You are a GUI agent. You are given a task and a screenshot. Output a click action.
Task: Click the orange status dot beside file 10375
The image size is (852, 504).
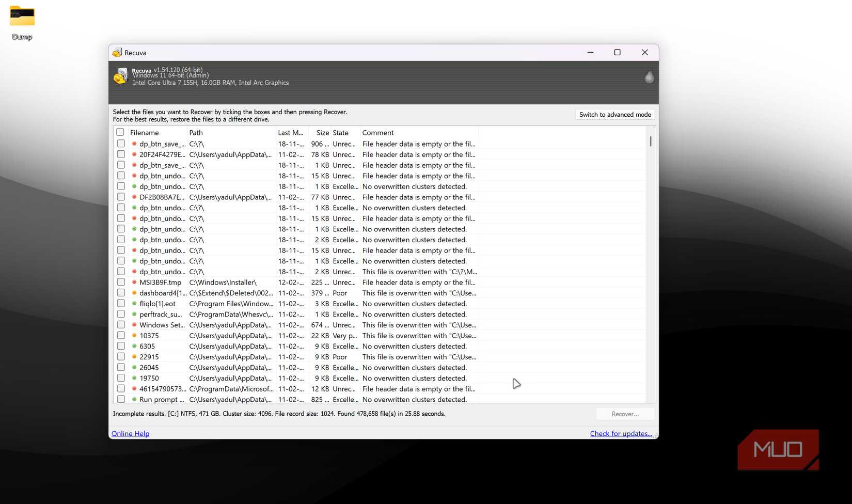tap(134, 336)
